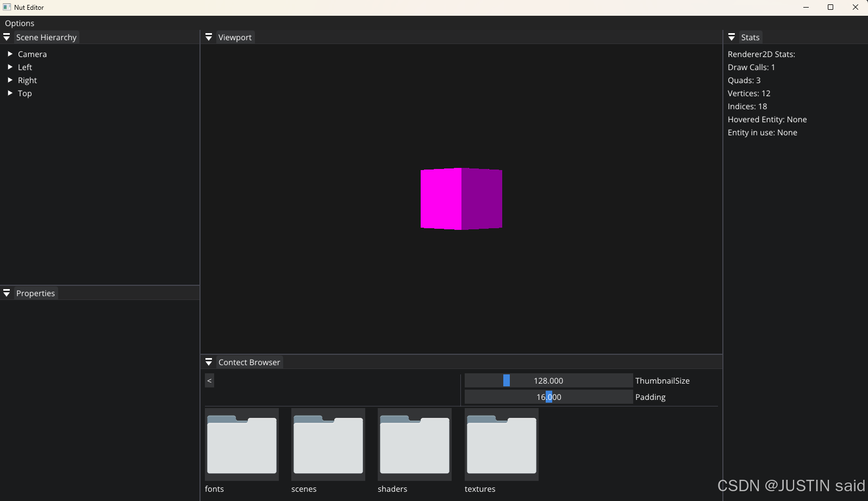The width and height of the screenshot is (868, 501).
Task: Collapse the Stats panel triangle
Action: [732, 37]
